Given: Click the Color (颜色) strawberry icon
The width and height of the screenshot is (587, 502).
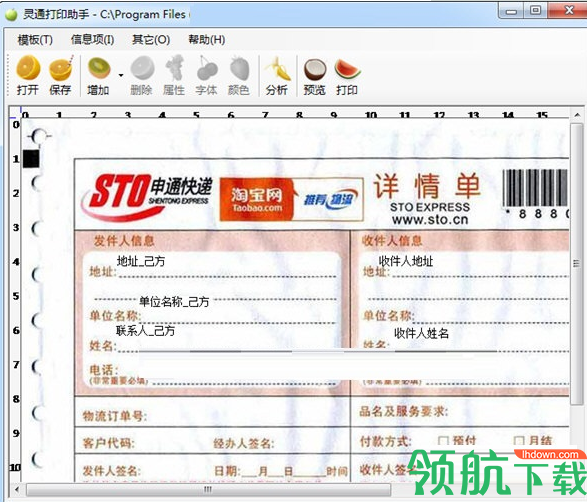Looking at the screenshot, I should (239, 68).
